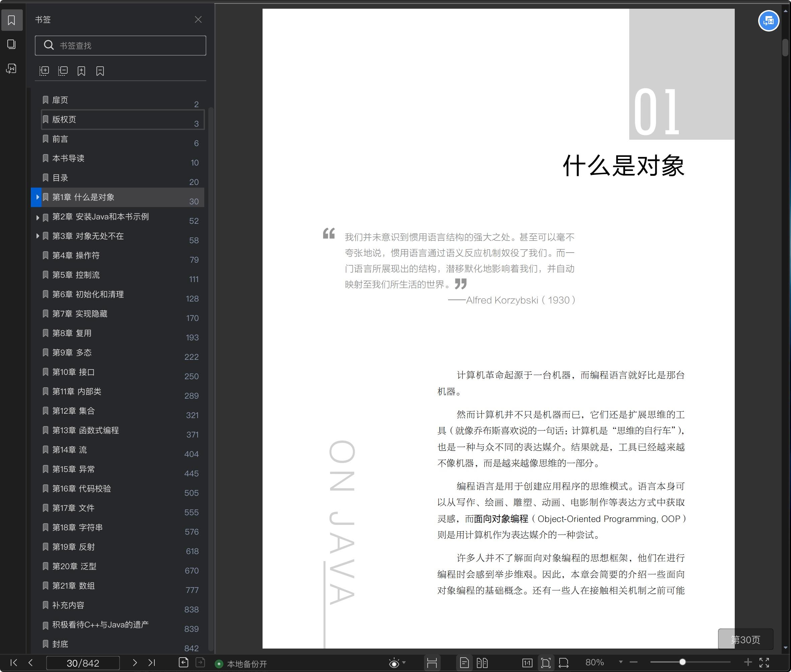Click the go back to previous view icon
791x672 pixels.
(x=183, y=663)
